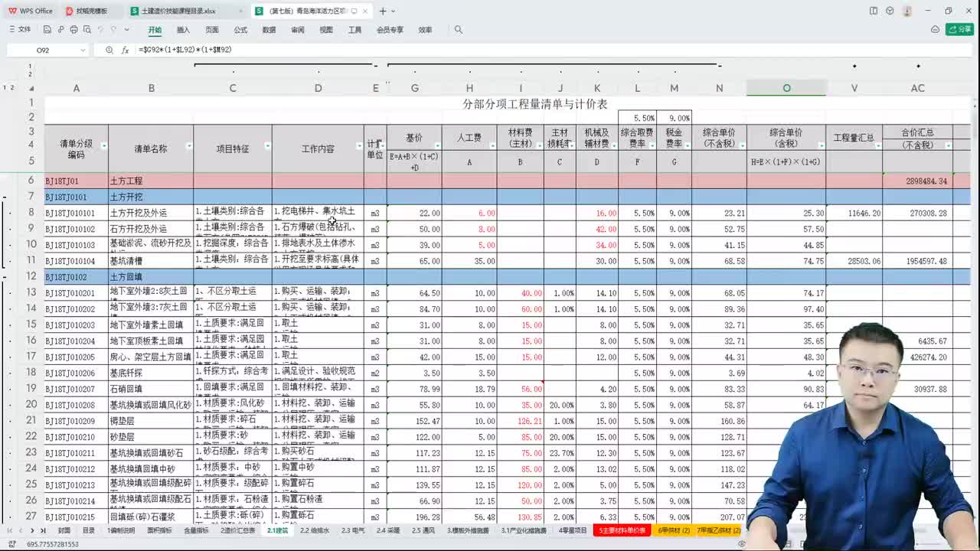Screen dimensions: 980x551
Task: Click the cloud sync icon
Action: click(x=935, y=29)
